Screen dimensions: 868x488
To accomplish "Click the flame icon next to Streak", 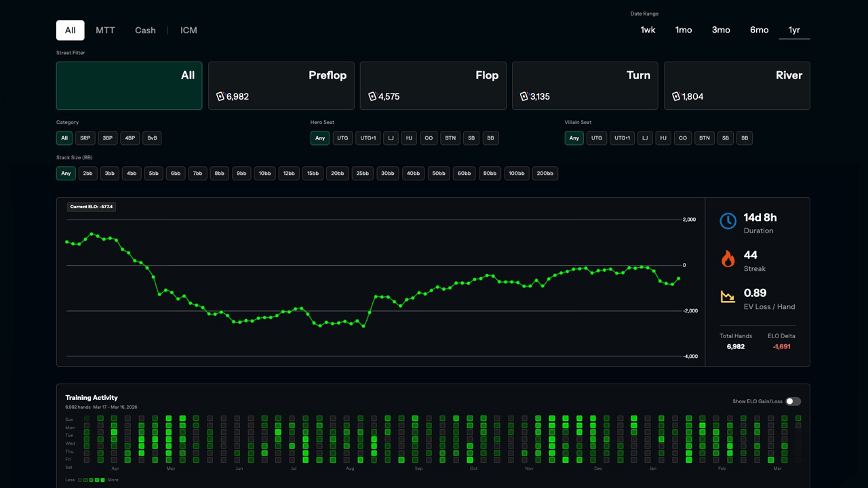I will tap(728, 259).
